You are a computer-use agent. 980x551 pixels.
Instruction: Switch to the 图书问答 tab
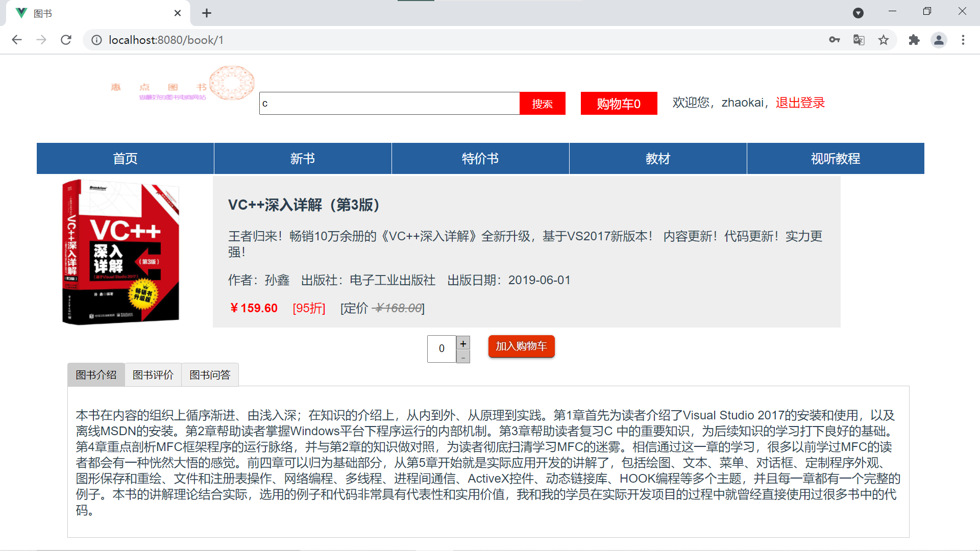coord(210,374)
